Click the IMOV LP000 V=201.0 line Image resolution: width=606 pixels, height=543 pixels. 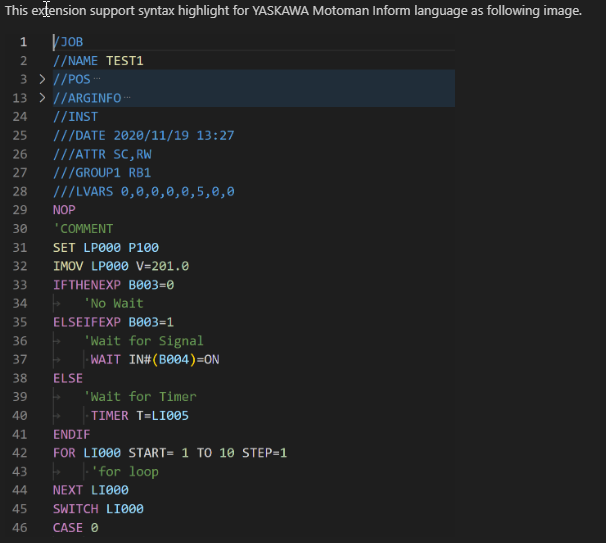click(121, 266)
